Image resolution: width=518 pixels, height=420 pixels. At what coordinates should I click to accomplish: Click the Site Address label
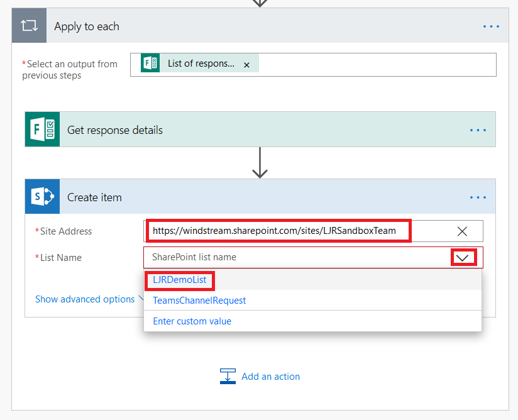66,231
